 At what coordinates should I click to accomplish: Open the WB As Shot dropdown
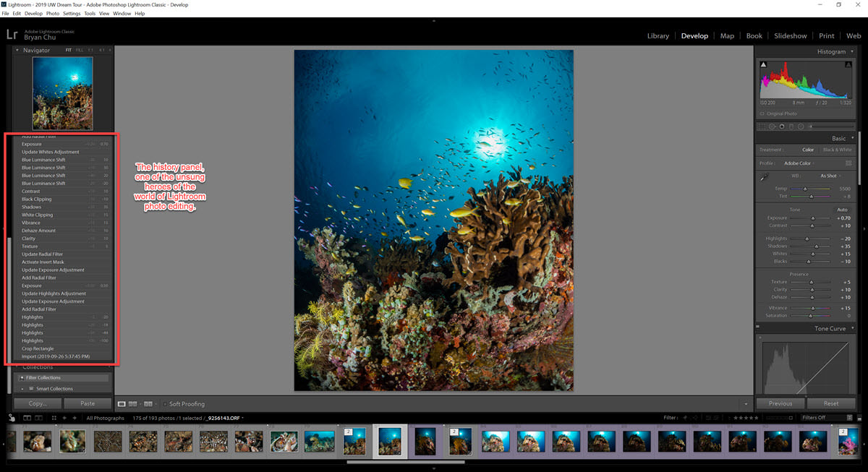pos(830,176)
